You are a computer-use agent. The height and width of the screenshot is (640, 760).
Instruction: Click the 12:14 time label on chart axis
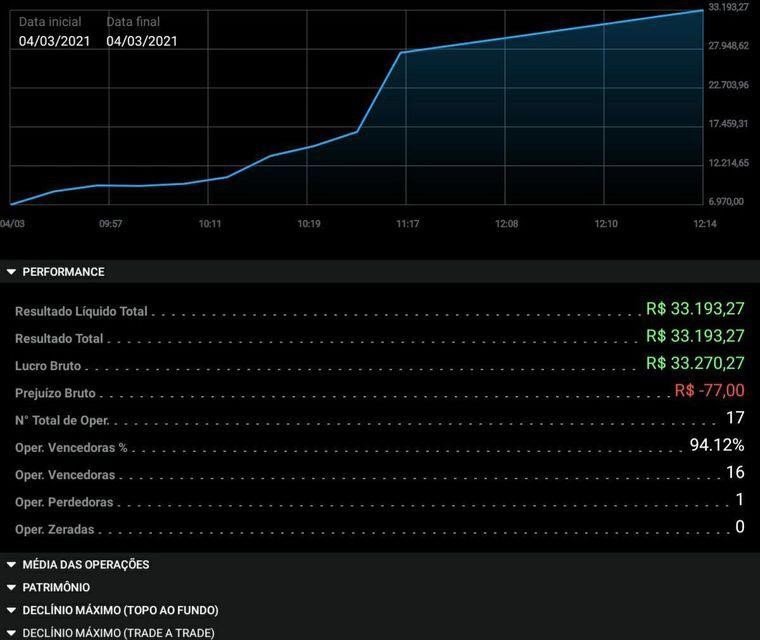(x=705, y=224)
